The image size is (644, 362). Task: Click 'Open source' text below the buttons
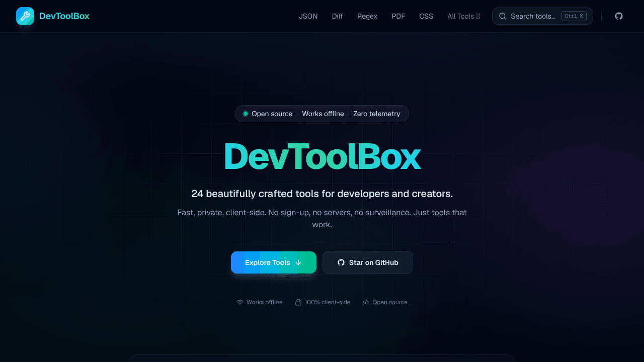(x=390, y=302)
